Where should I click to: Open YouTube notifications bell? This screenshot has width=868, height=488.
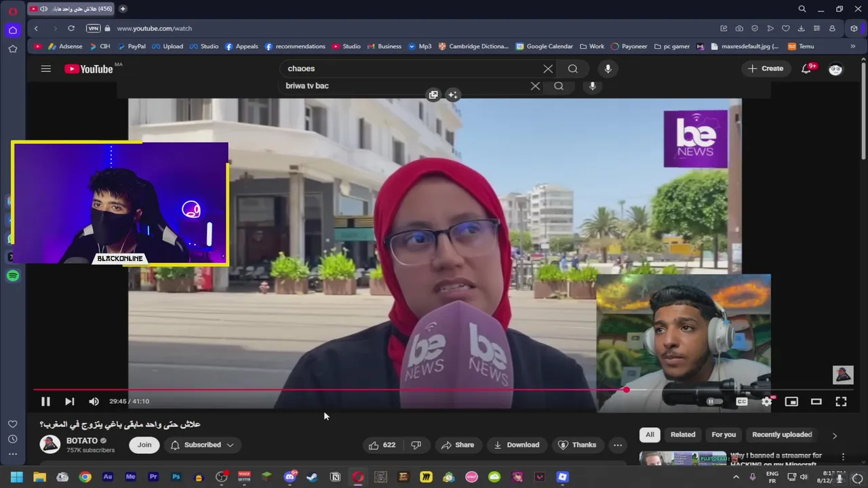click(x=806, y=68)
